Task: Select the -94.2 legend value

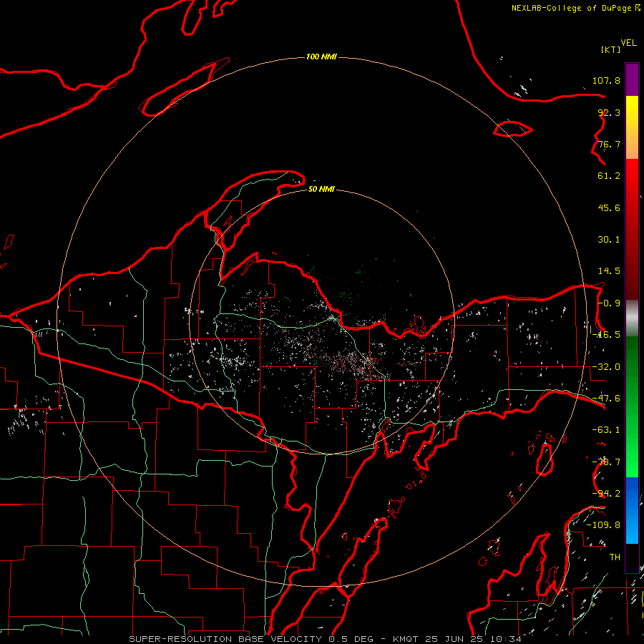Action: [x=606, y=494]
